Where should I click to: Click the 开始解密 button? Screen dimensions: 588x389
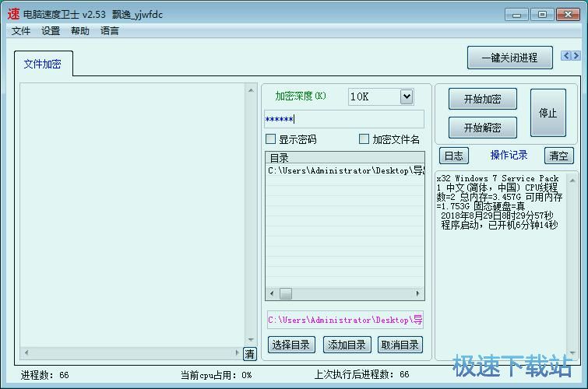click(483, 128)
